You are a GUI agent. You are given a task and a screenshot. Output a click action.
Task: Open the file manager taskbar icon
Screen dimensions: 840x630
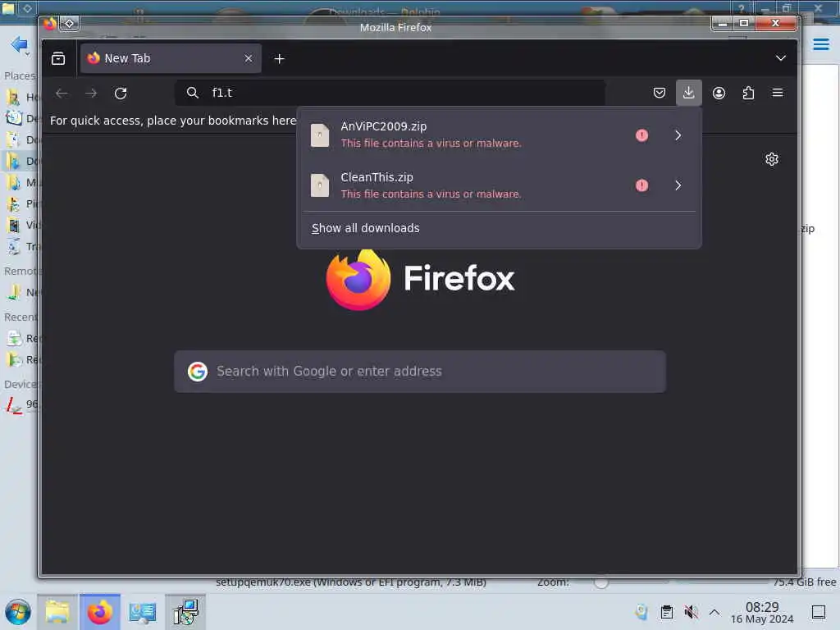point(57,612)
